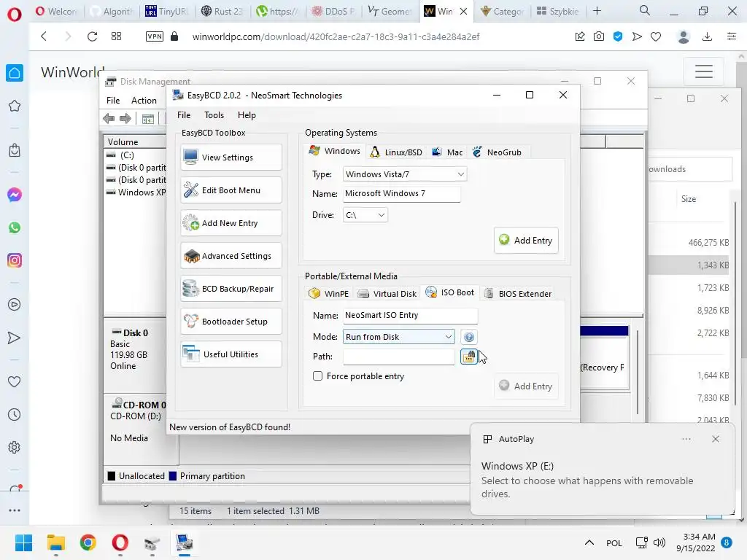
Task: Expand the Mode dropdown showing Run from Disk
Action: click(x=399, y=337)
